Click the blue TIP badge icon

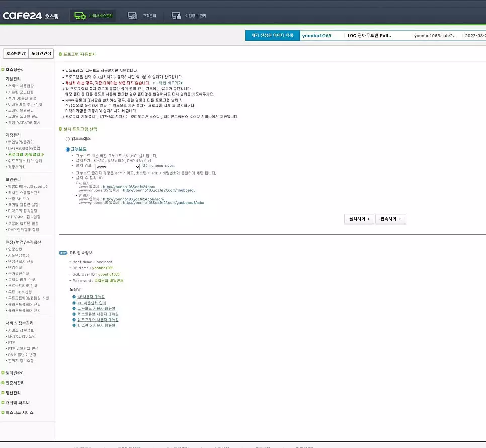pos(63,253)
